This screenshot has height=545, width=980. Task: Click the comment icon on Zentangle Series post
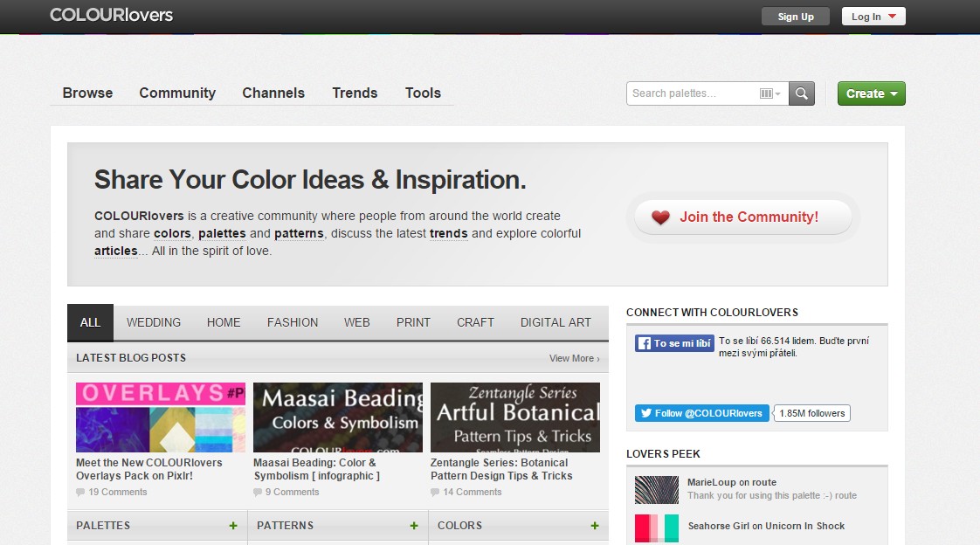[x=434, y=492]
